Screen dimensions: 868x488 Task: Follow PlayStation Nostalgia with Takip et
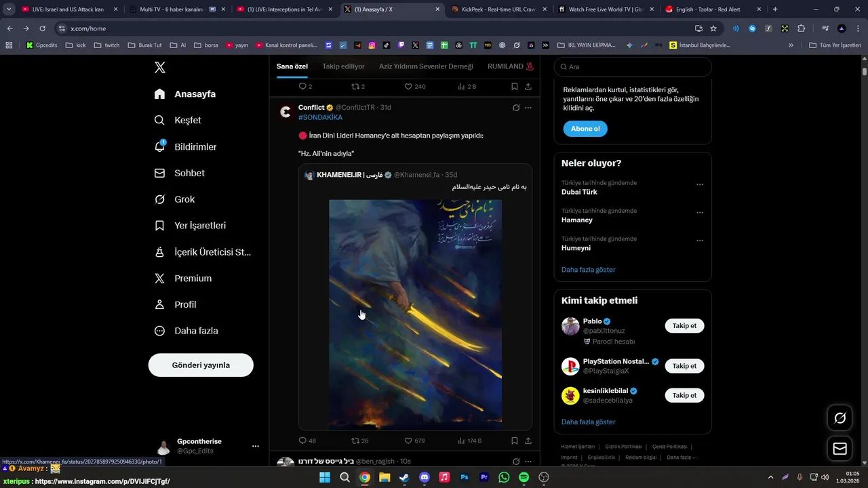(684, 366)
